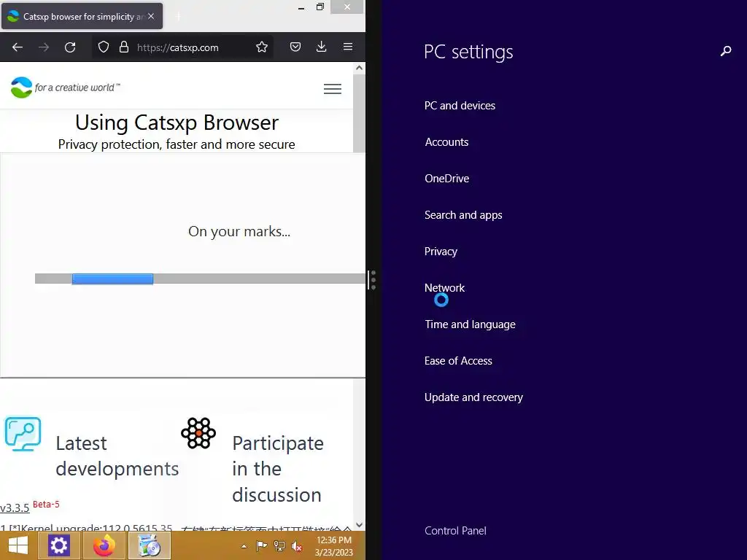The width and height of the screenshot is (747, 560).
Task: Save page to Pocket icon
Action: (x=295, y=47)
